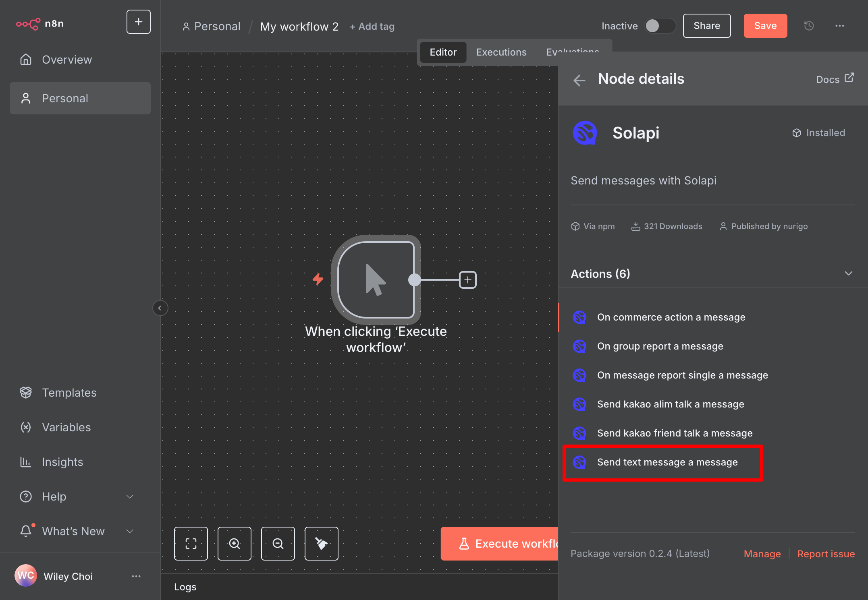The width and height of the screenshot is (868, 600).
Task: Collapse the left sidebar
Action: pyautogui.click(x=160, y=308)
